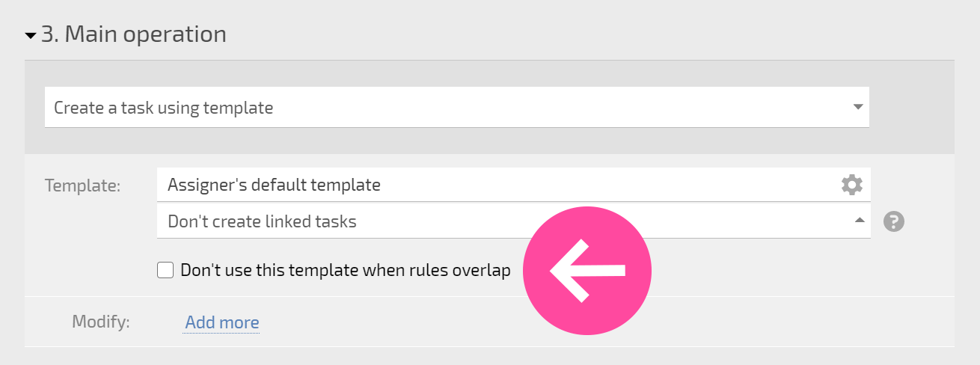
Task: Click the Don't create linked tasks text
Action: [x=262, y=221]
